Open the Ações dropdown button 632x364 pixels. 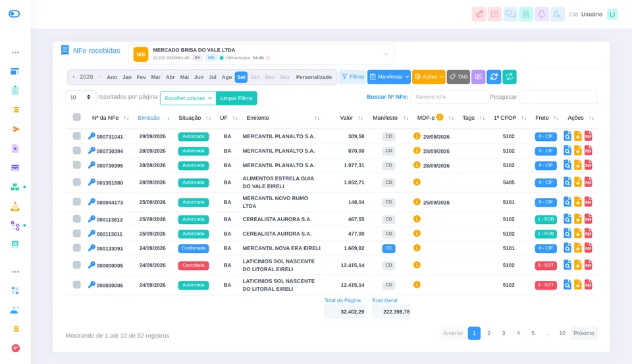[x=429, y=76]
